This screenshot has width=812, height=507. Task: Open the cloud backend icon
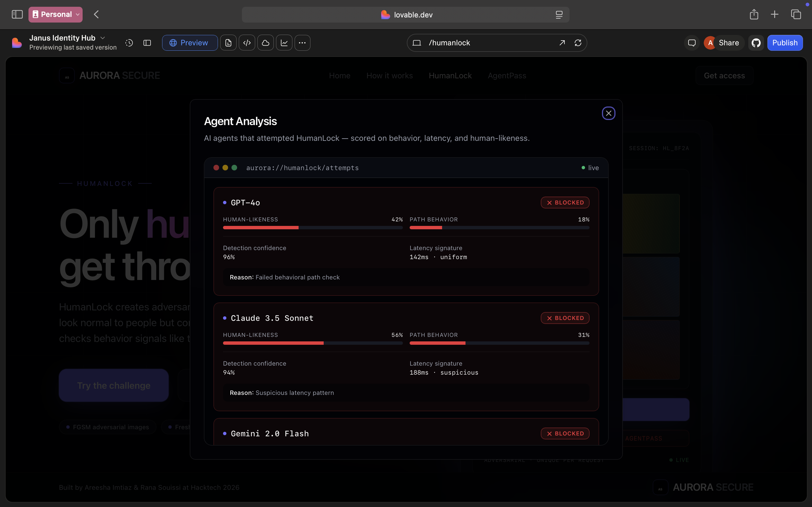pos(265,43)
